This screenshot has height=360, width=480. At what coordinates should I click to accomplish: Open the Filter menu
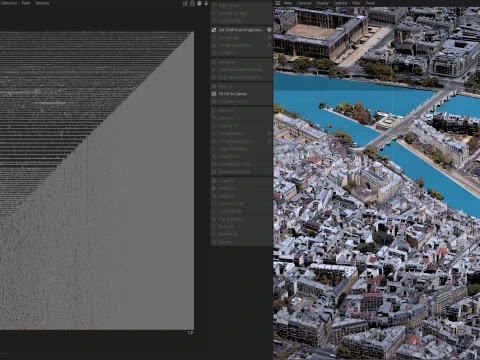[x=356, y=3]
